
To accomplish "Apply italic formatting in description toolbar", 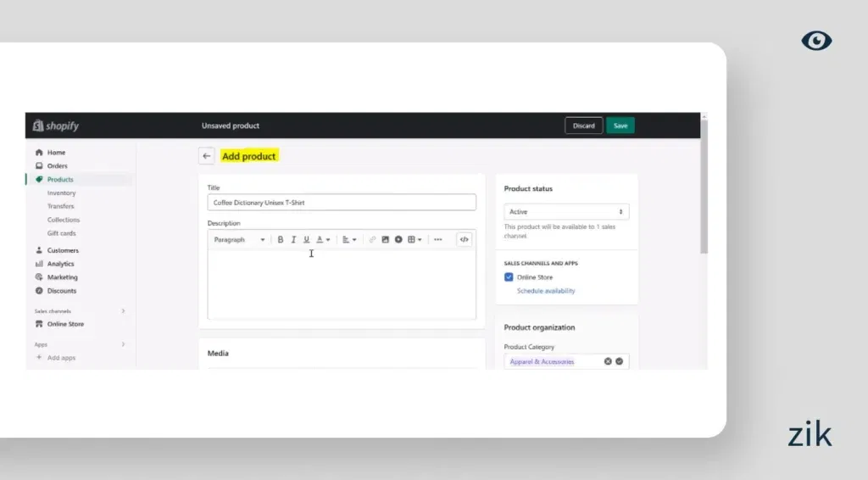I will (x=293, y=240).
